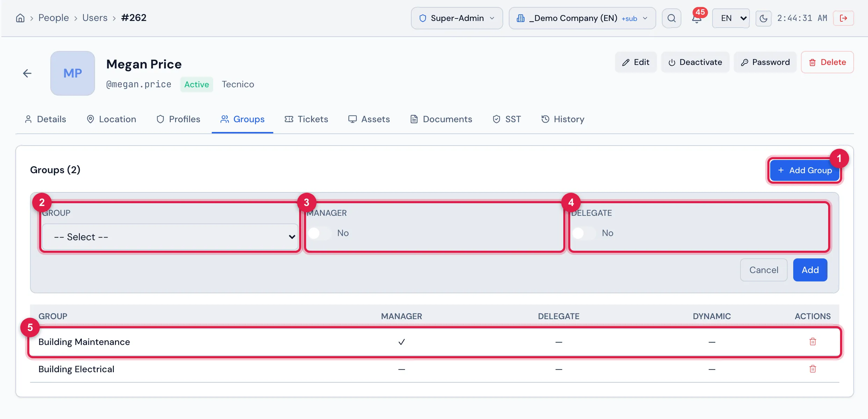Cancel the add group form
This screenshot has height=419, width=868.
(x=764, y=270)
